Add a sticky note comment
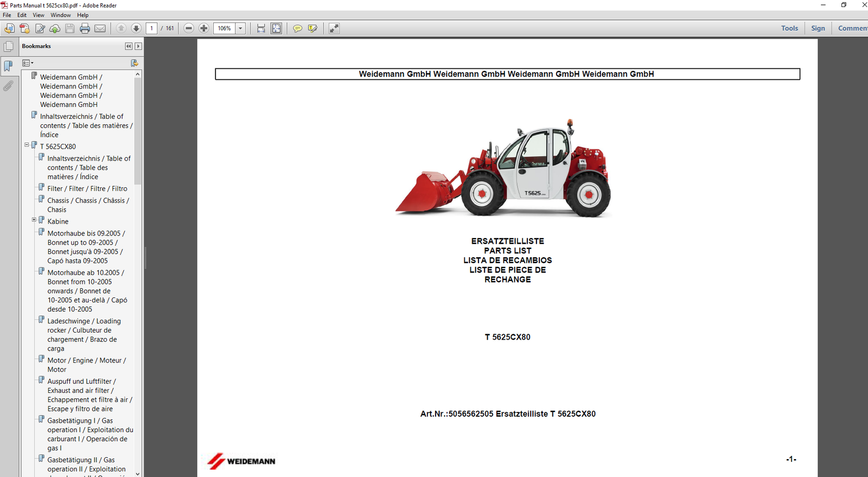The image size is (868, 477). tap(297, 28)
